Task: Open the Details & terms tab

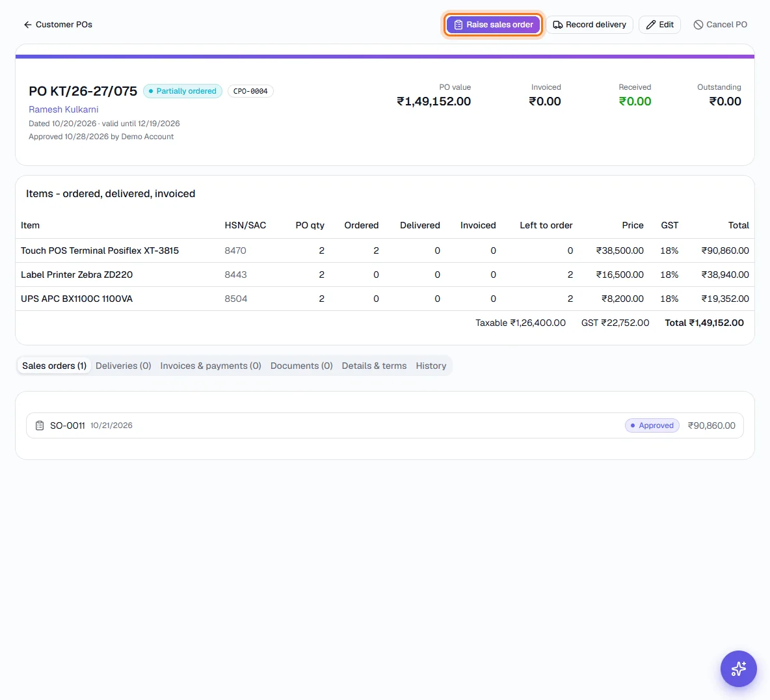Action: (x=374, y=366)
